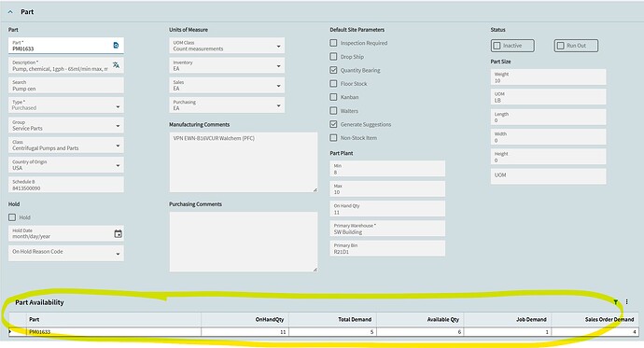Expand On Hold Reason Code dropdown

(x=118, y=254)
